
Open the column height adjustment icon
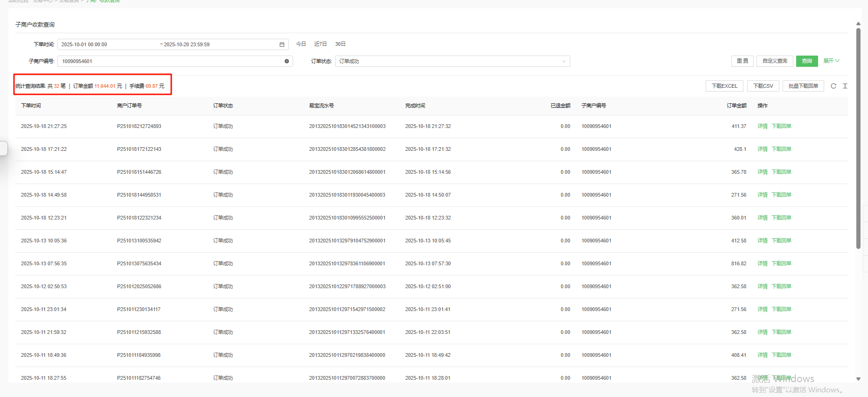[845, 86]
